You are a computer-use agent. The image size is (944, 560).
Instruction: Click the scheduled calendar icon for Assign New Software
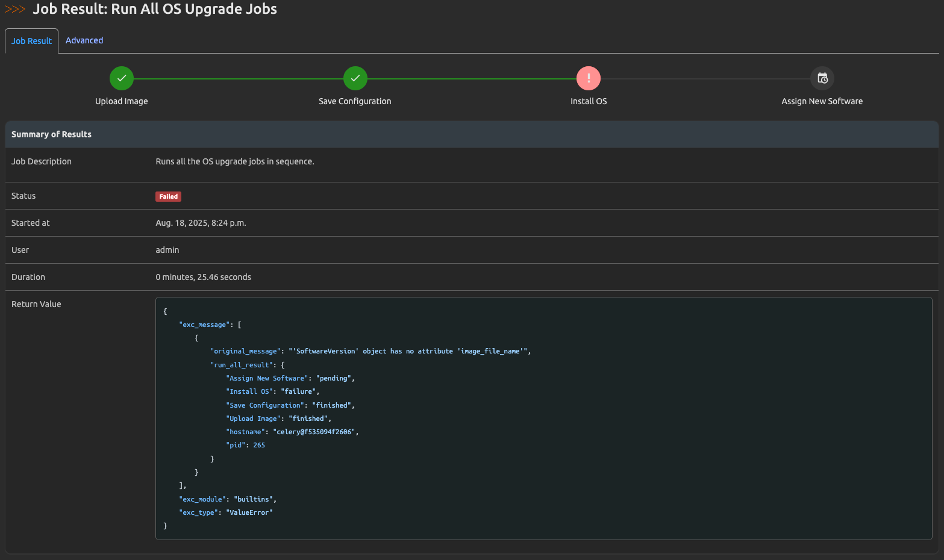pos(822,78)
